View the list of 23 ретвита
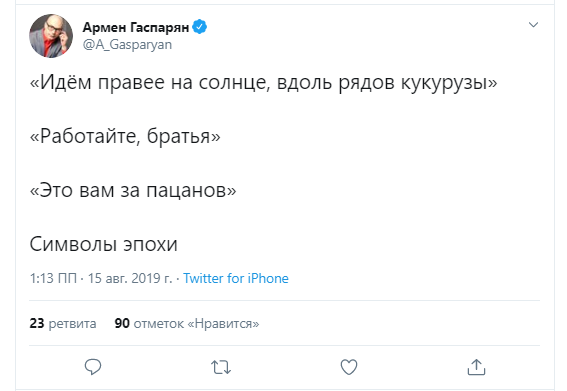 click(63, 323)
